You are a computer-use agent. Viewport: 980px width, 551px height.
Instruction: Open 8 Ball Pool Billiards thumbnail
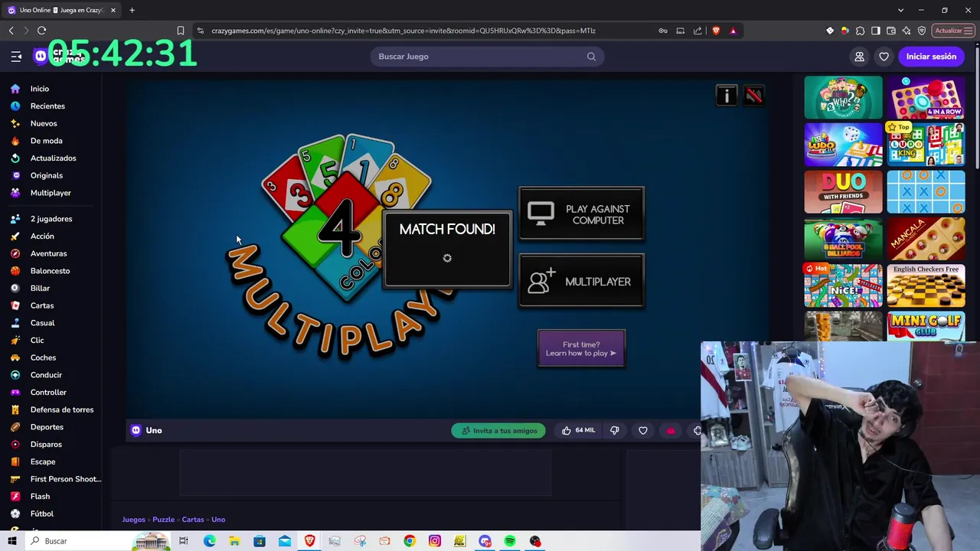pyautogui.click(x=843, y=239)
